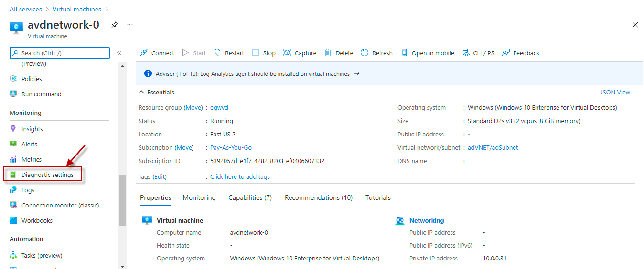Image resolution: width=644 pixels, height=269 pixels.
Task: Collapse the Essentials section
Action: [141, 93]
